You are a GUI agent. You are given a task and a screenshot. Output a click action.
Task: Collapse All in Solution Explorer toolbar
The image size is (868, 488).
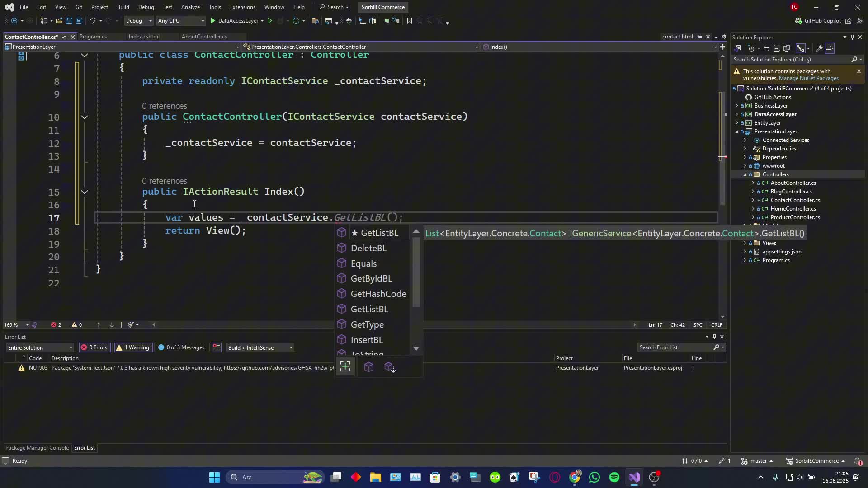777,48
